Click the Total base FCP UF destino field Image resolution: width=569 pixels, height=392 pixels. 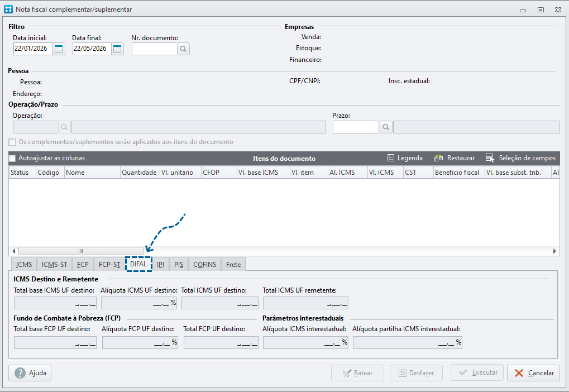55,342
